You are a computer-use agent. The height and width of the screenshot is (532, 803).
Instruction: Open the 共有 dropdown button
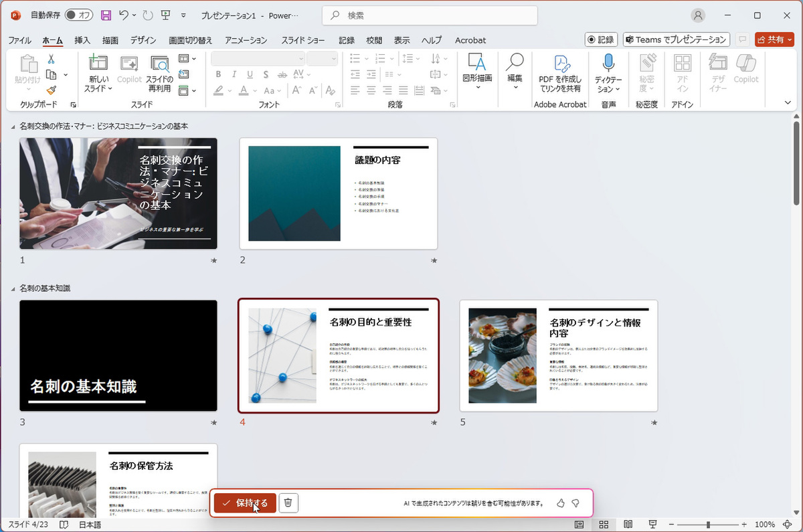tap(774, 39)
